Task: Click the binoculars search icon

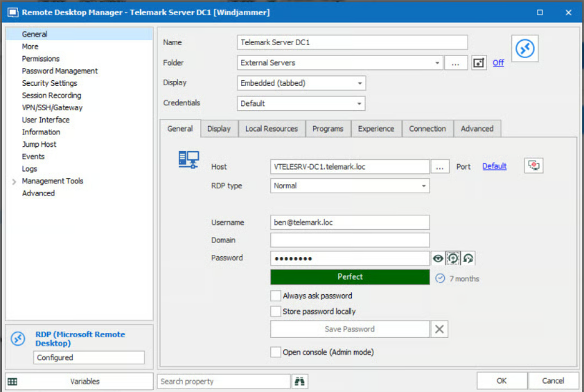Action: (x=300, y=382)
